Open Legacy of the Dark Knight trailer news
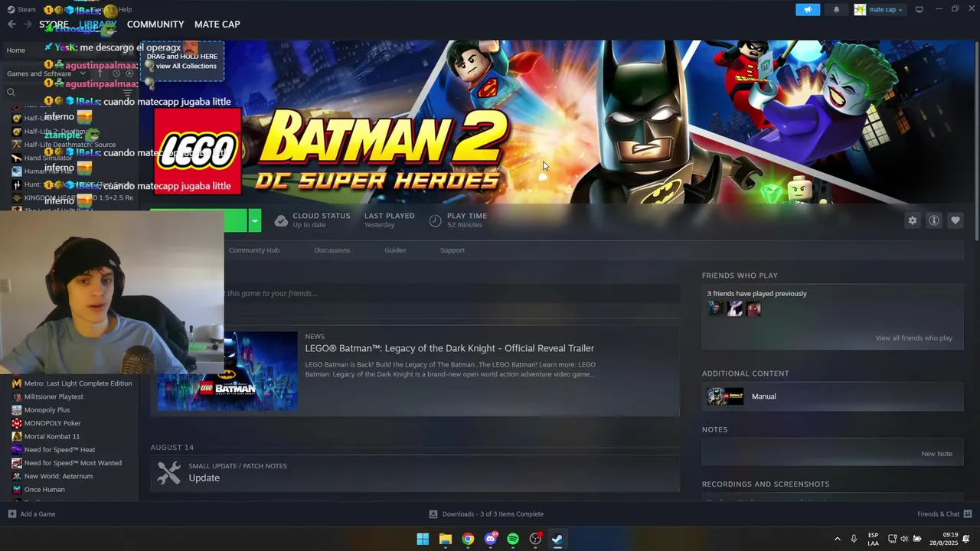The image size is (980, 551). tap(449, 348)
